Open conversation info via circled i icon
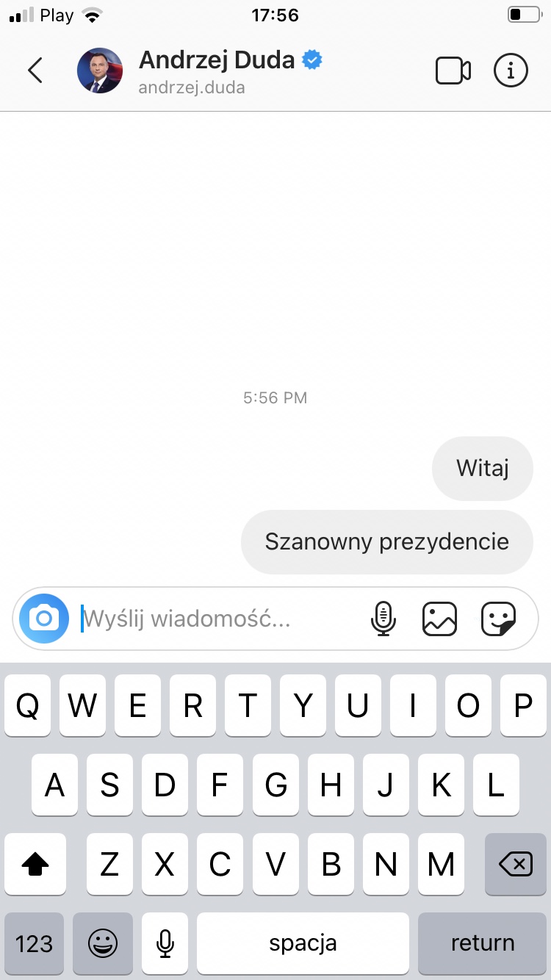Viewport: 551px width, 980px height. pyautogui.click(x=511, y=71)
